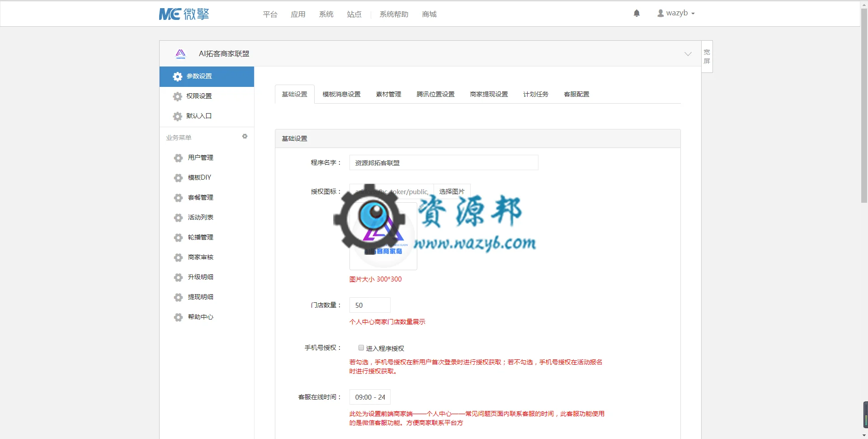The image size is (868, 439).
Task: Click the notification bell icon
Action: tap(637, 13)
